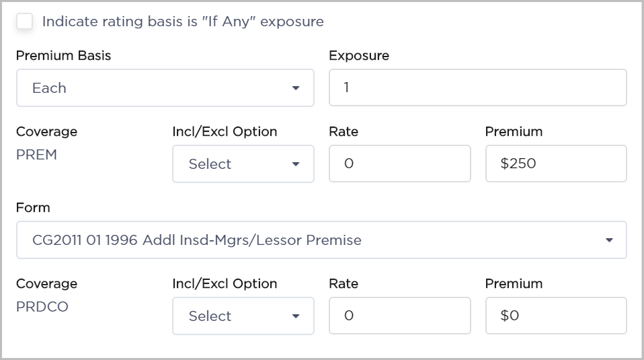Image resolution: width=644 pixels, height=360 pixels.
Task: Click the caret arrow of PREM Incl/Excl Select
Action: (296, 164)
